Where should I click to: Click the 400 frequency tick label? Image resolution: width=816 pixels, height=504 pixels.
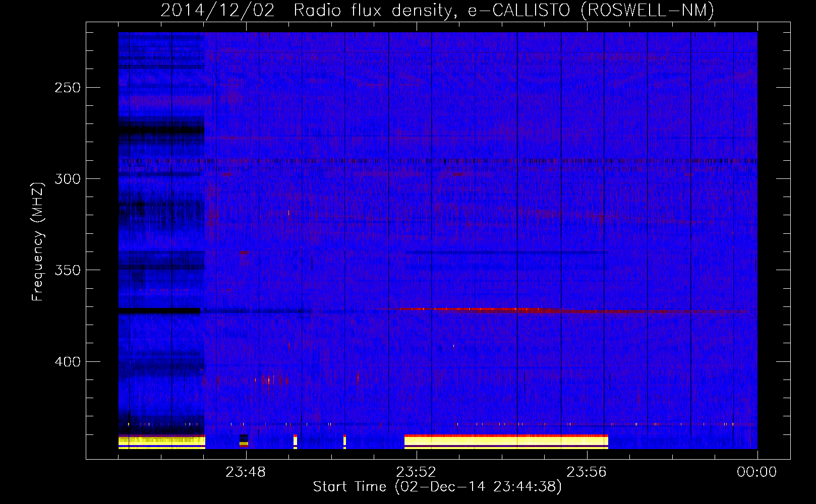tap(68, 362)
